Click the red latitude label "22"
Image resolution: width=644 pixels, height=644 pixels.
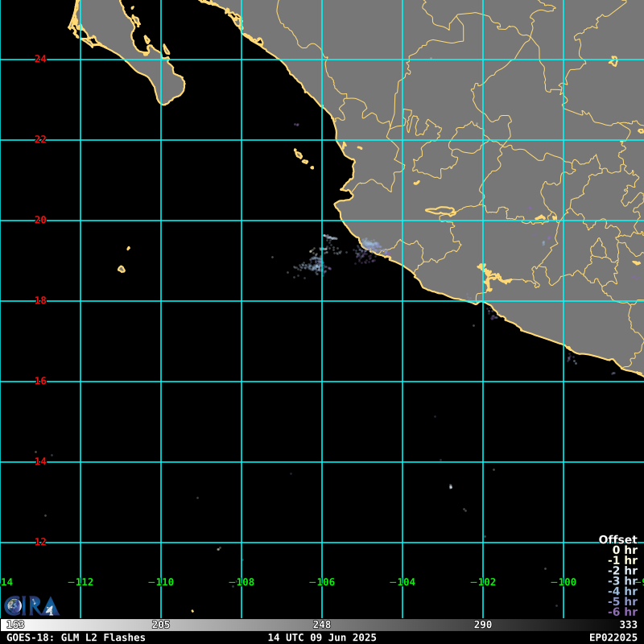pos(40,139)
